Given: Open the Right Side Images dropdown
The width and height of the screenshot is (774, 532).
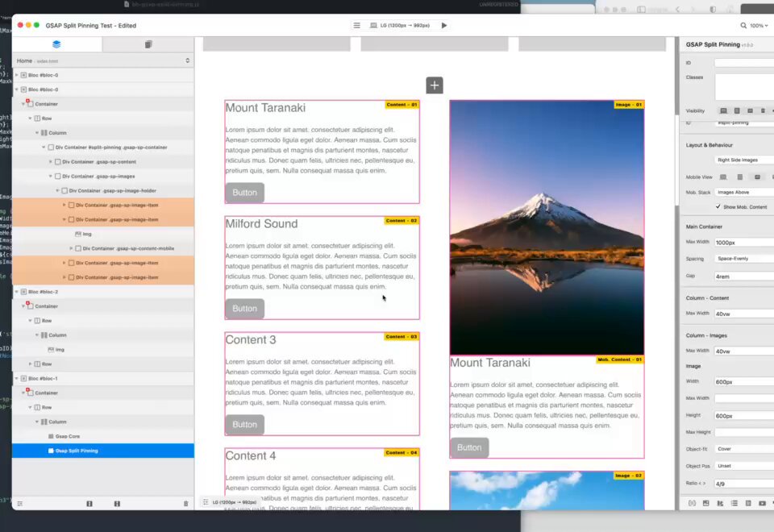Looking at the screenshot, I should pyautogui.click(x=744, y=160).
